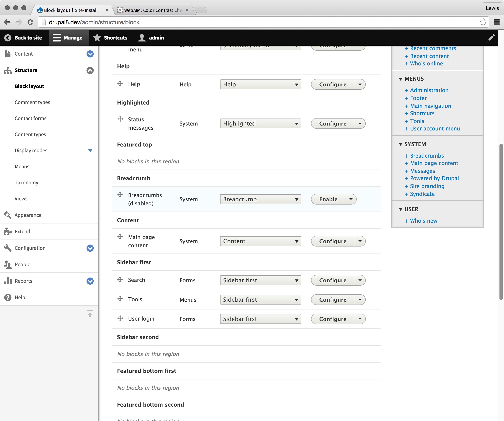
Task: Open Comment types menu item
Action: click(x=33, y=102)
